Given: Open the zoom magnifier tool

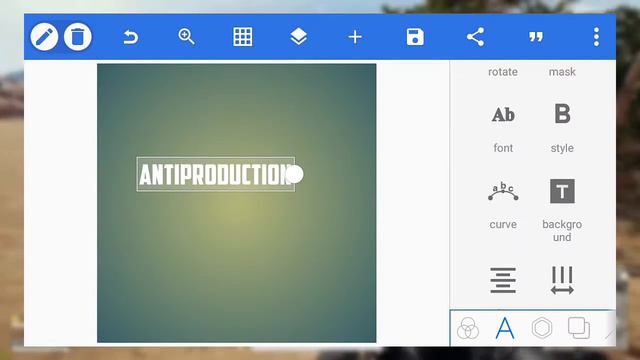Looking at the screenshot, I should (x=187, y=37).
